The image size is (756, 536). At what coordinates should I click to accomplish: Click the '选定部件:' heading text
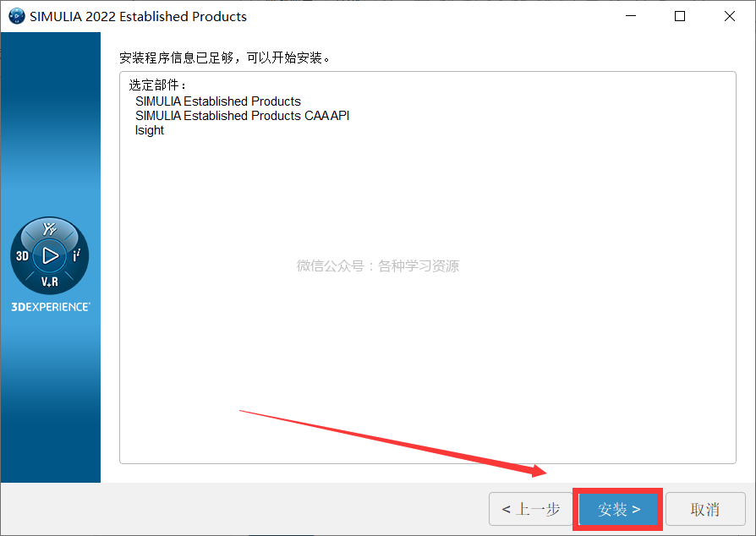coord(157,85)
